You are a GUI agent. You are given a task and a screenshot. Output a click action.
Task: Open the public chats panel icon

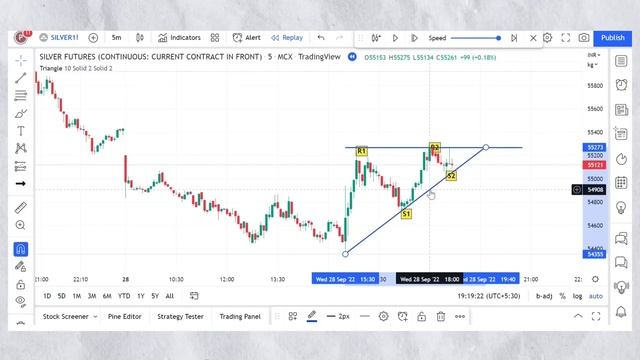(x=621, y=238)
